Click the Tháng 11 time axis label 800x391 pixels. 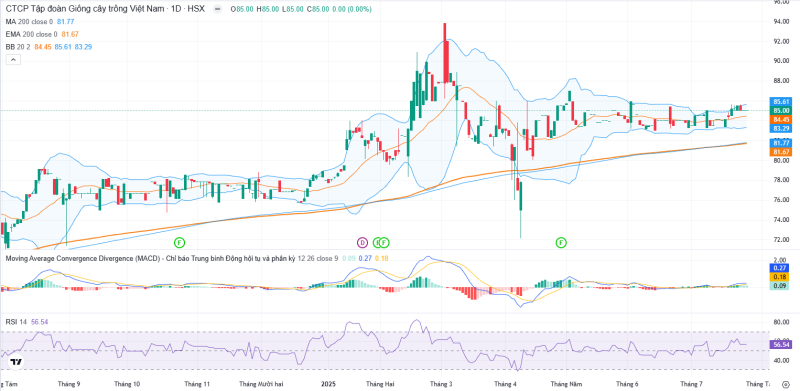(x=198, y=384)
